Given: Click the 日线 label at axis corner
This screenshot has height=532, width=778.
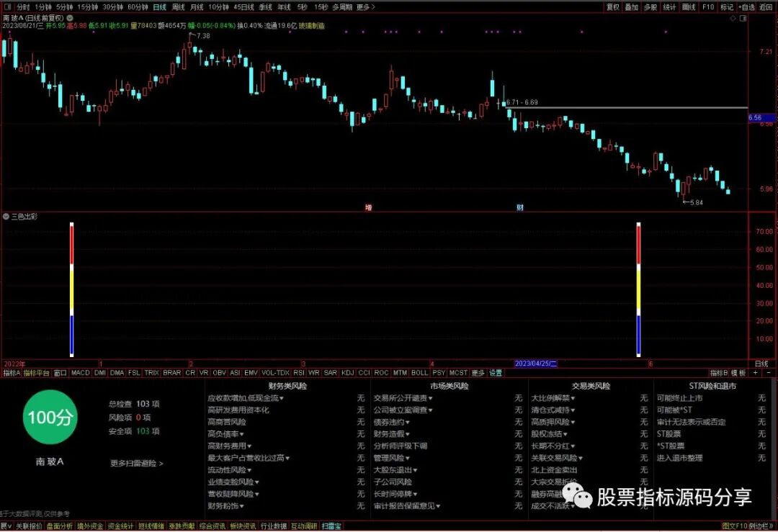Looking at the screenshot, I should (x=761, y=364).
